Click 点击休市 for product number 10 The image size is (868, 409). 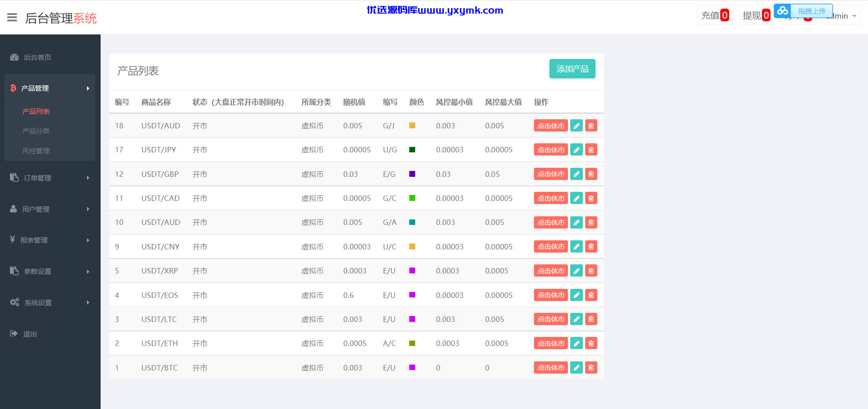point(551,222)
